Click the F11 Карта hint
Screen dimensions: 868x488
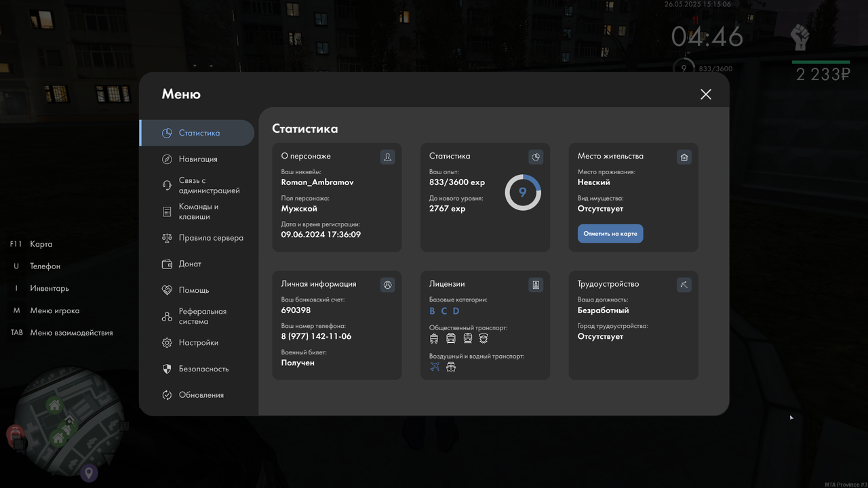coord(31,244)
